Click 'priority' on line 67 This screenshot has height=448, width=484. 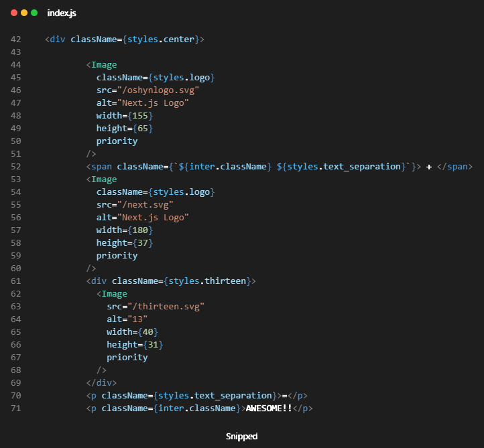pyautogui.click(x=127, y=358)
